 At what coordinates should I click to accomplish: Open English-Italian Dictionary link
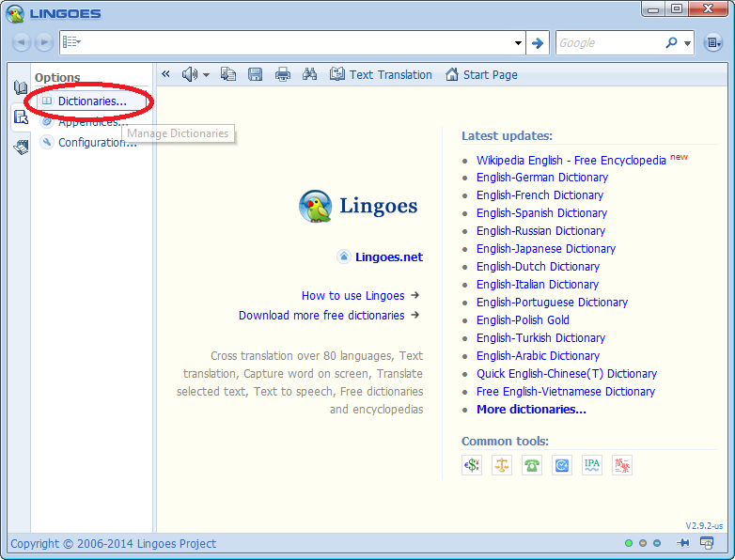pyautogui.click(x=538, y=284)
